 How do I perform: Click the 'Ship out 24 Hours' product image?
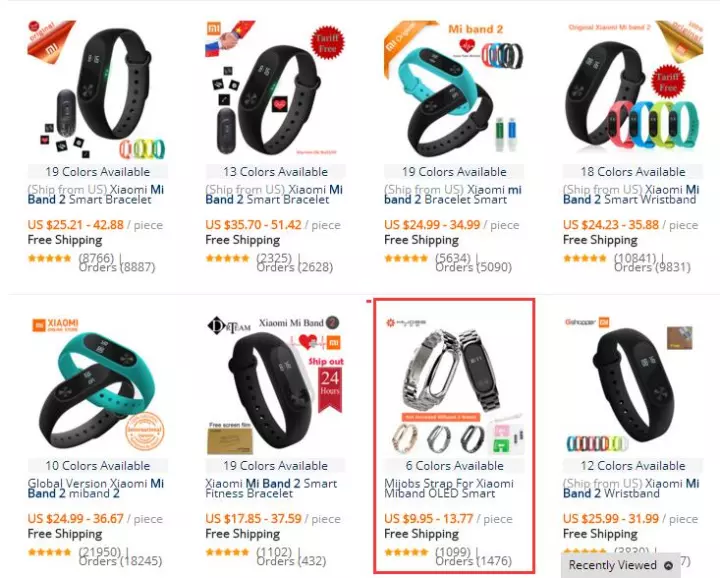(275, 386)
